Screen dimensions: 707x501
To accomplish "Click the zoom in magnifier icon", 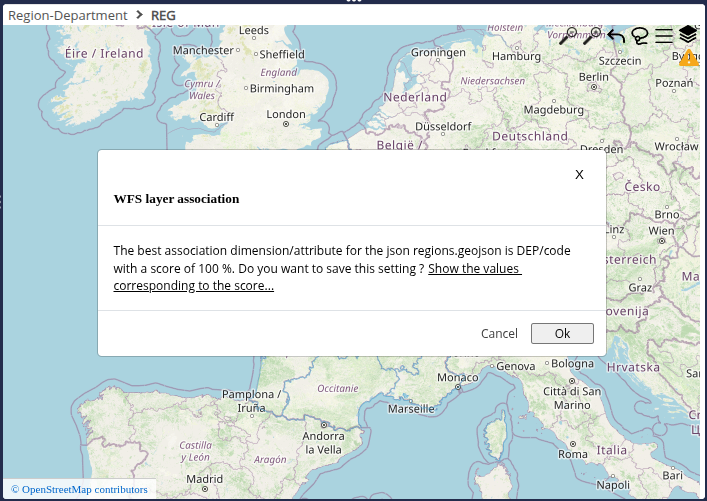I will tap(592, 37).
